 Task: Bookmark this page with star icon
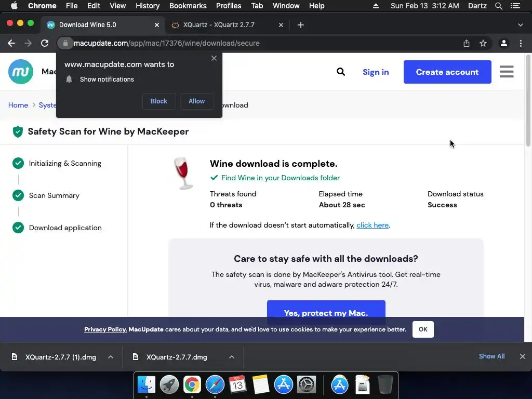[x=483, y=43]
